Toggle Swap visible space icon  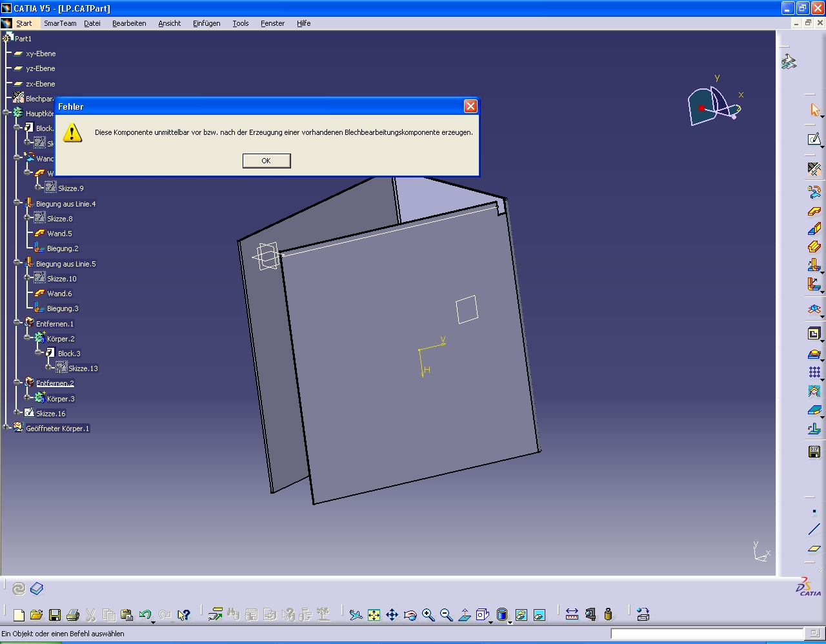coord(539,615)
